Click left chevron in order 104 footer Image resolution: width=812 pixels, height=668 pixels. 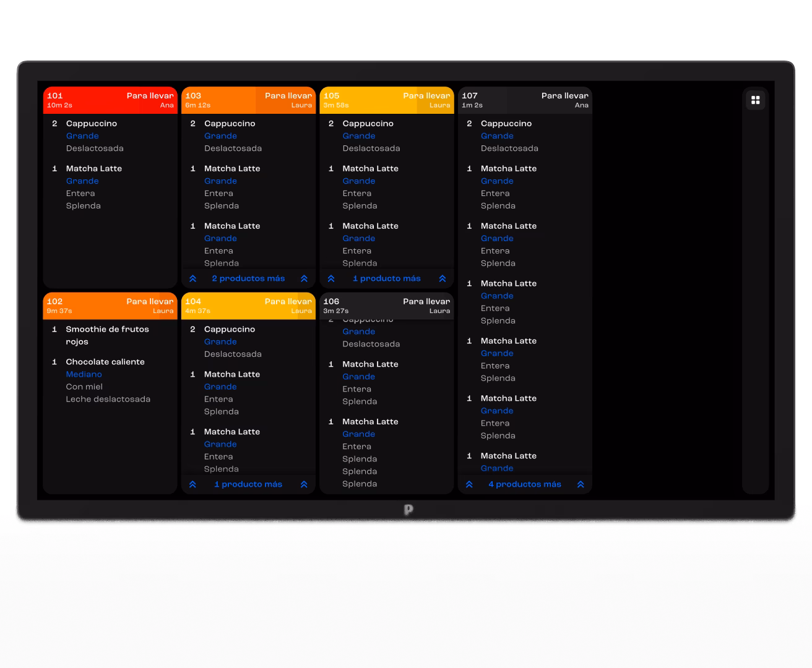tap(192, 484)
